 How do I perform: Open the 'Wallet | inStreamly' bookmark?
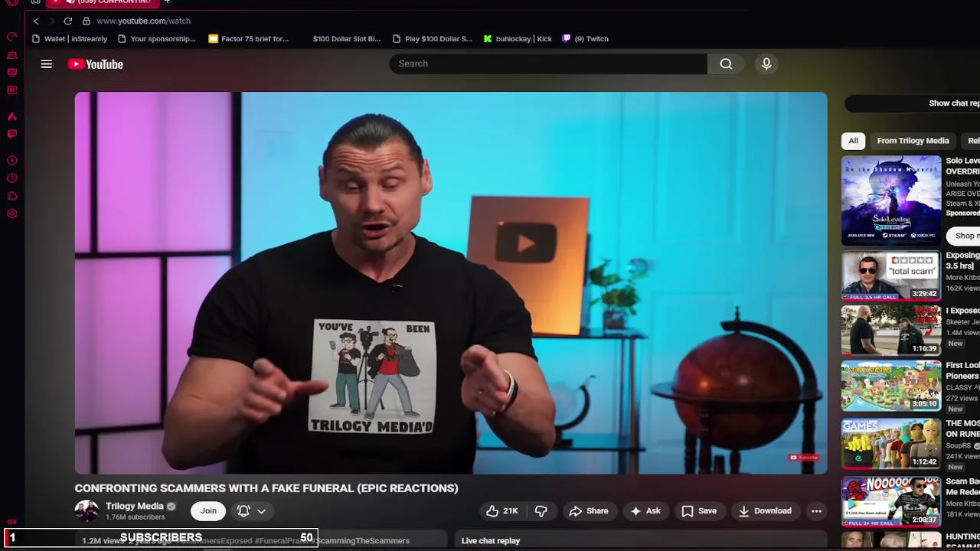click(70, 38)
